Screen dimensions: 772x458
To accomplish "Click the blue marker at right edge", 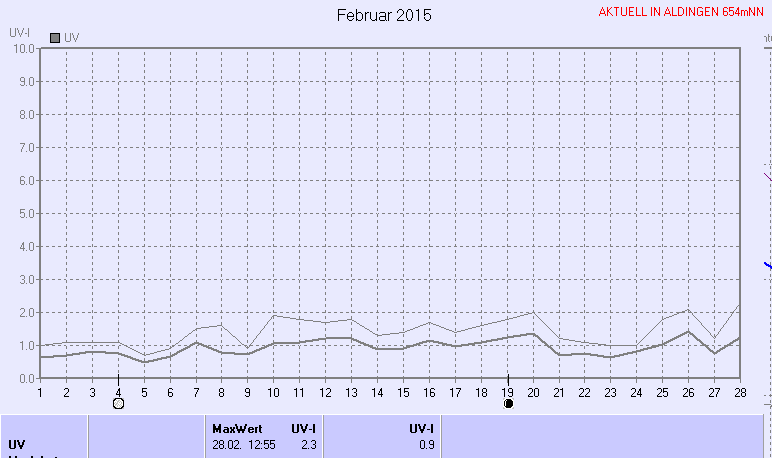I will click(x=767, y=265).
